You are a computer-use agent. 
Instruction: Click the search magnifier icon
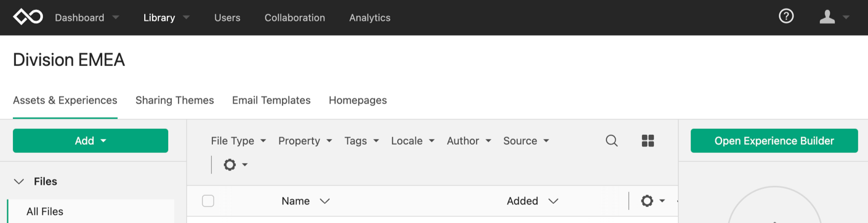coord(611,140)
